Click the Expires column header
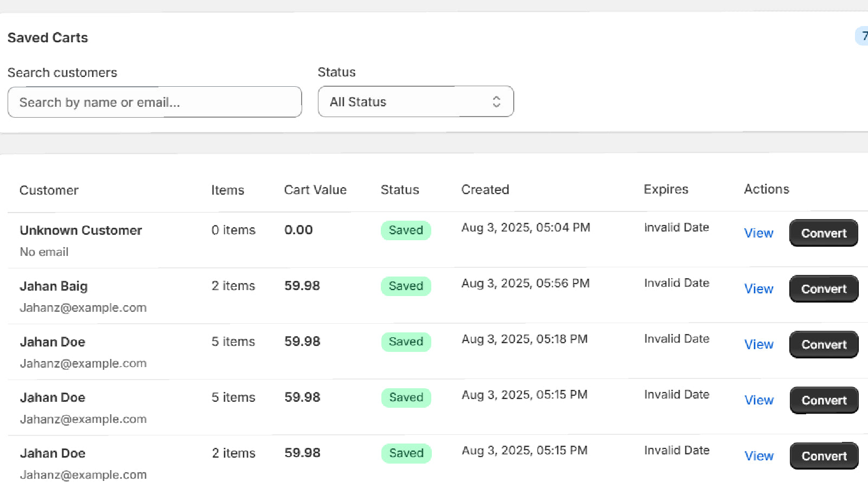 pyautogui.click(x=666, y=189)
